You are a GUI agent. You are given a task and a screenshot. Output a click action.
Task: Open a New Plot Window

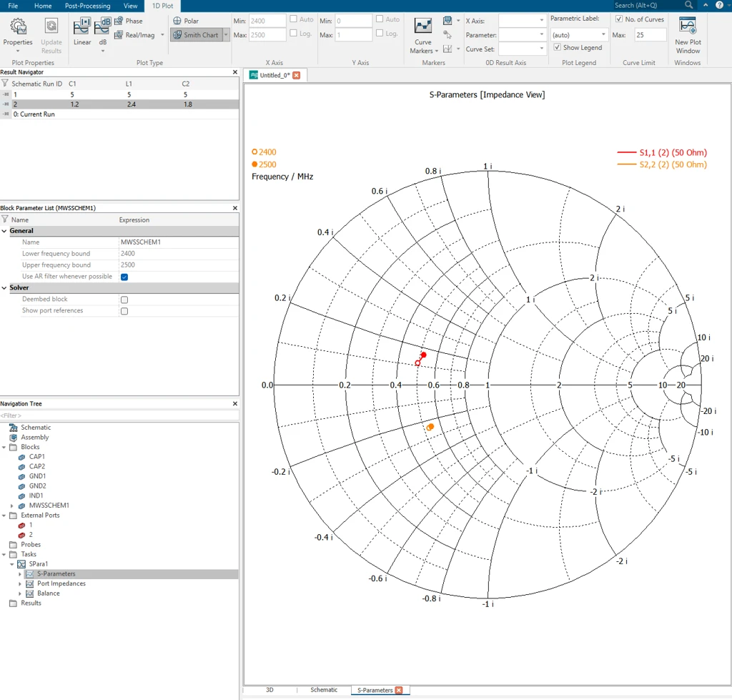coord(688,36)
